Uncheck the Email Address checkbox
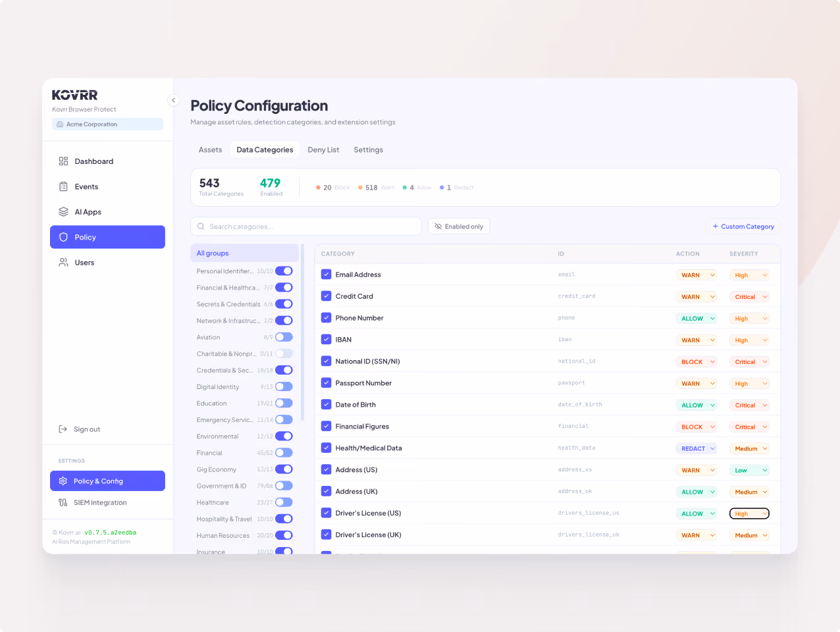 click(x=326, y=275)
